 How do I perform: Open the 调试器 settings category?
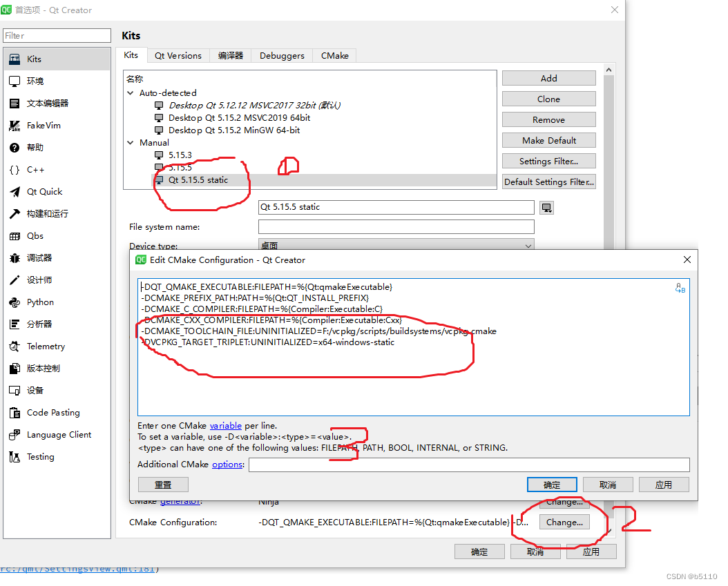[57, 258]
